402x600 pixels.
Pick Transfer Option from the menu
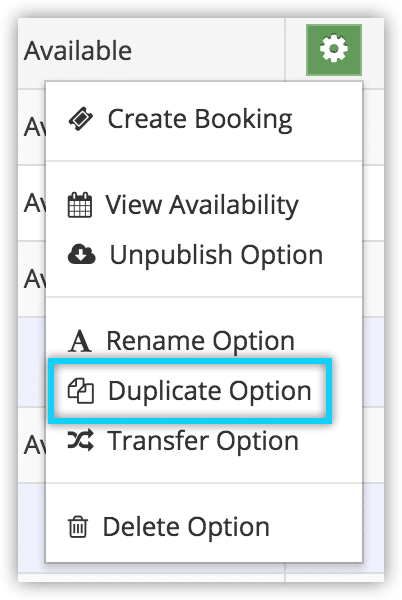click(x=203, y=441)
